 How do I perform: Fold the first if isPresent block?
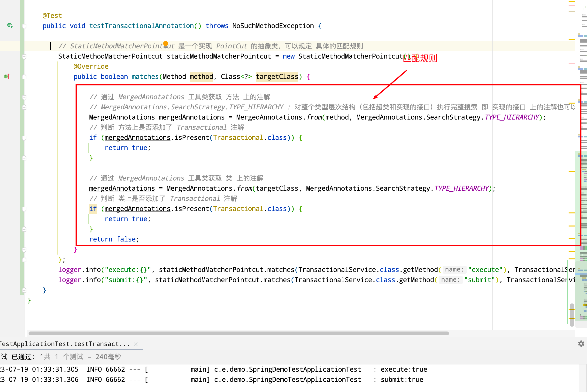pyautogui.click(x=24, y=138)
